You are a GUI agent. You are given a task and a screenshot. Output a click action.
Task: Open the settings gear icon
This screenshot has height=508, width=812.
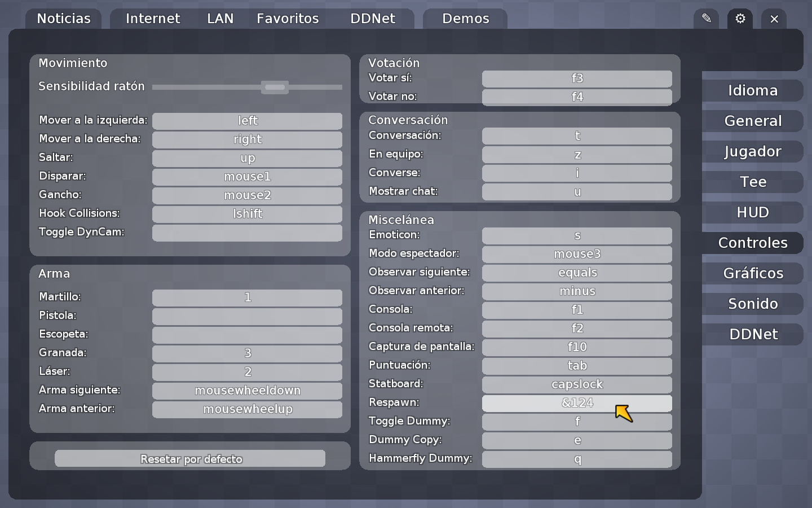pyautogui.click(x=740, y=19)
